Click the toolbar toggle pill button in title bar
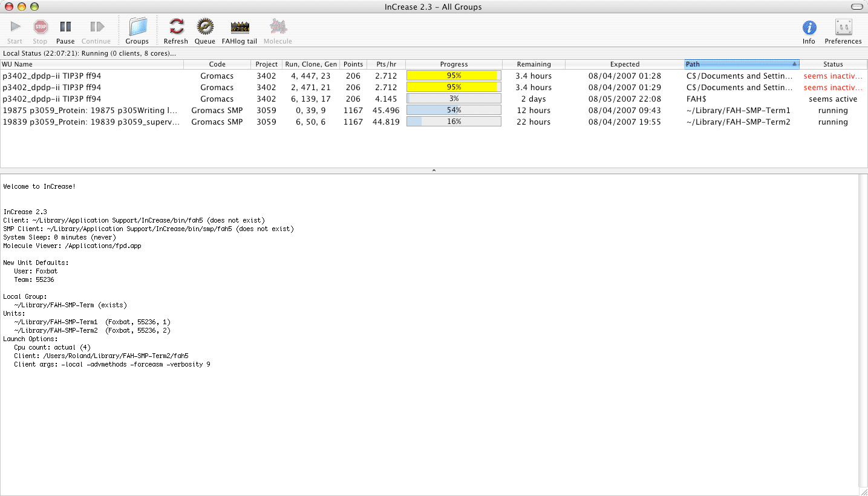This screenshot has width=868, height=496. pyautogui.click(x=857, y=7)
